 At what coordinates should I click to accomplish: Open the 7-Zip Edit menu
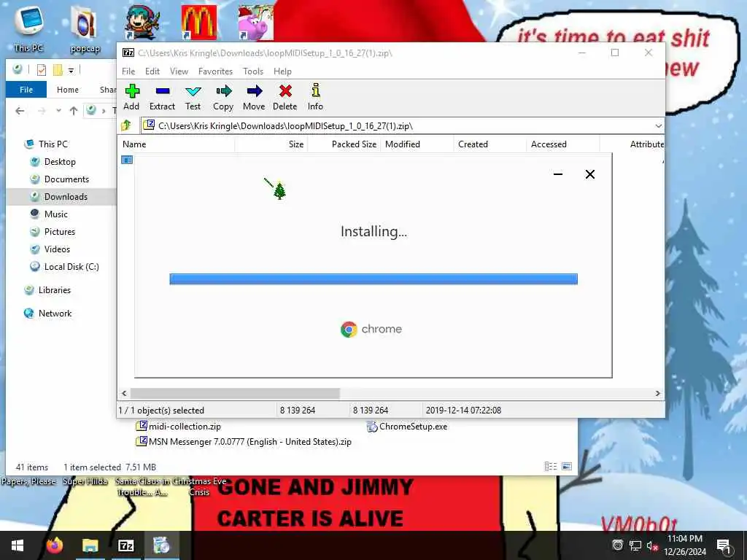point(152,71)
